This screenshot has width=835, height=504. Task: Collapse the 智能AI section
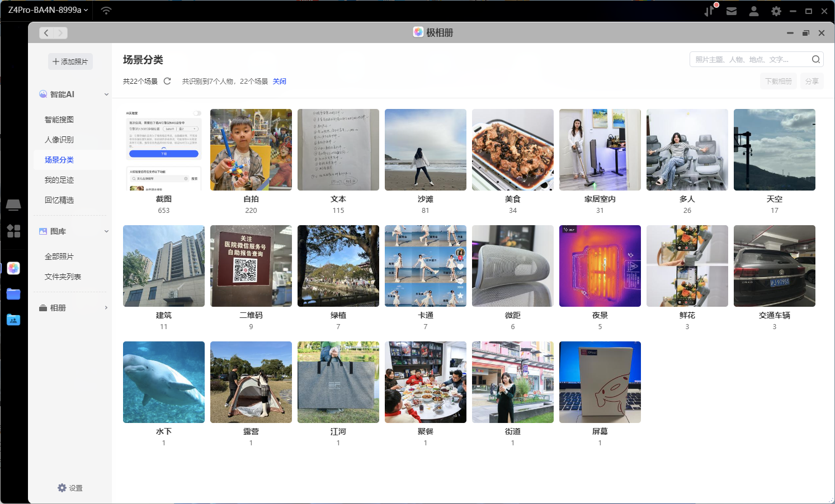[x=106, y=94]
